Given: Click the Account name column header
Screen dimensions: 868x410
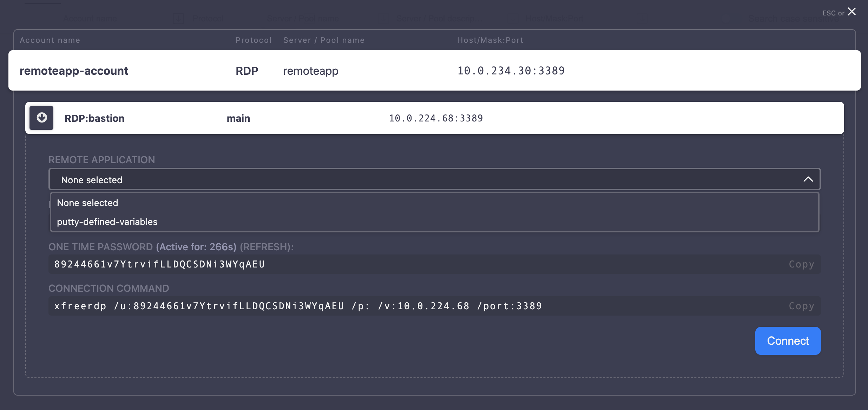Looking at the screenshot, I should (50, 40).
